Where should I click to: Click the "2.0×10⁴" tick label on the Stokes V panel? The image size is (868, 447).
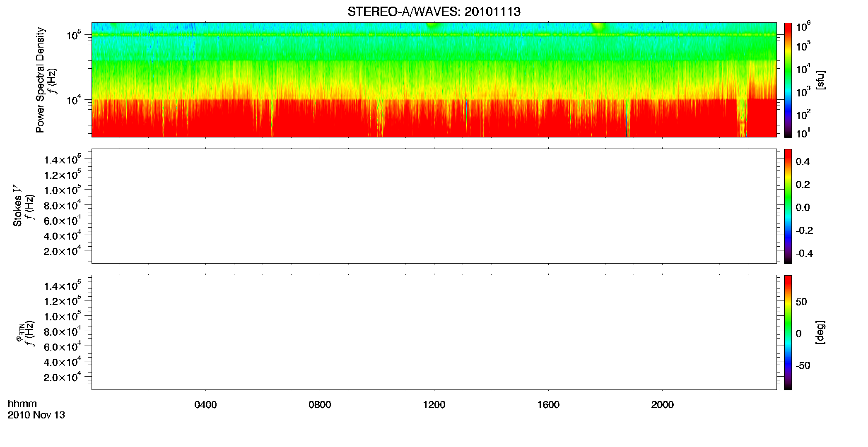click(63, 251)
